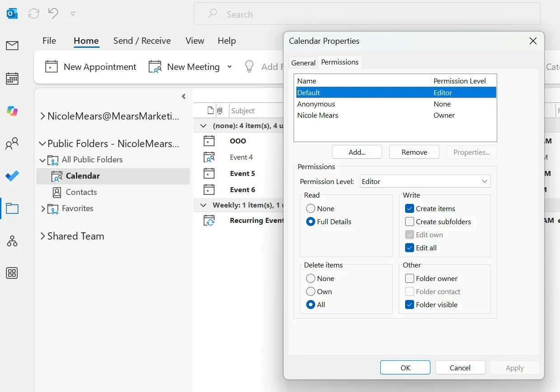Collapse folder pane with arrow icon
Viewport: 560px width, 392px height.
(x=183, y=96)
